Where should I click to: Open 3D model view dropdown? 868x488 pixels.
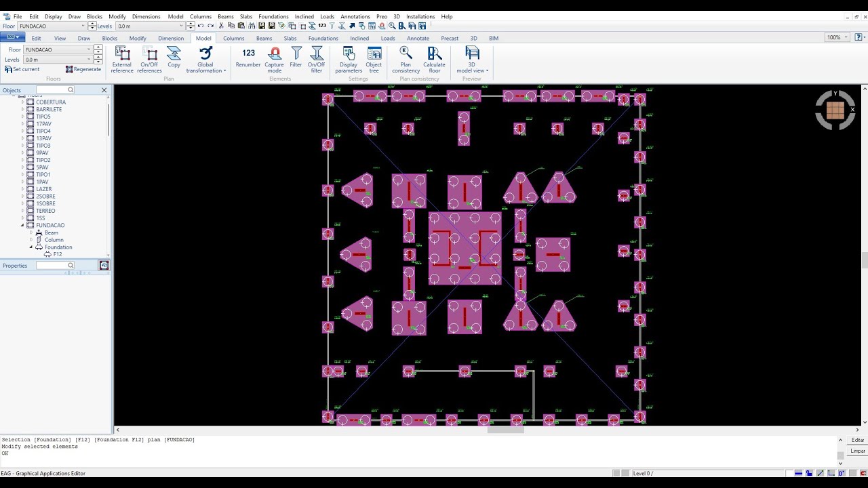(x=472, y=60)
